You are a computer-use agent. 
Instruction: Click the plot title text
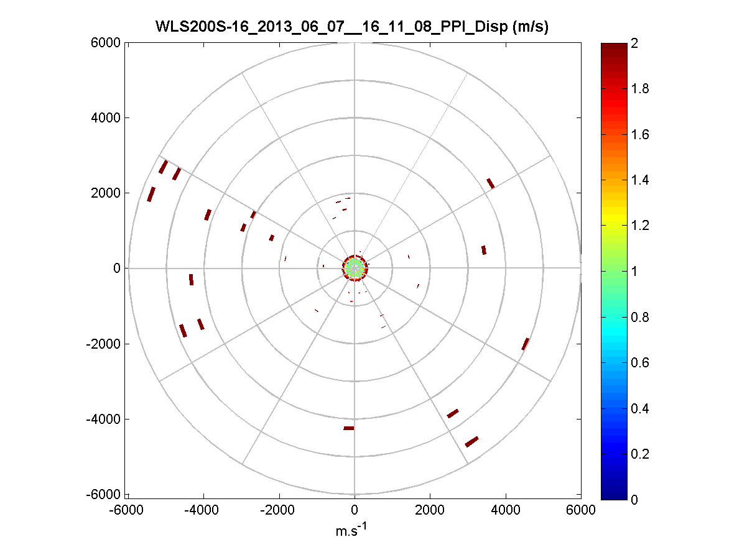point(354,27)
